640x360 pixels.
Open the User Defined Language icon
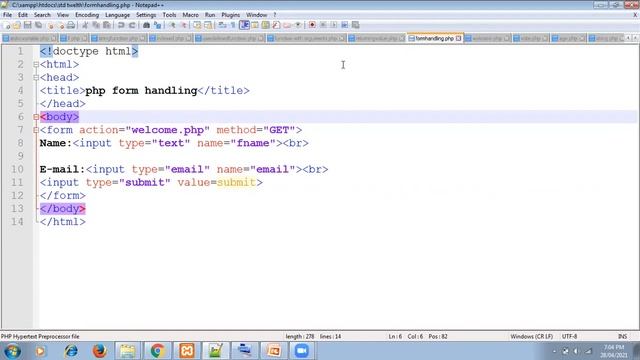tap(255, 25)
